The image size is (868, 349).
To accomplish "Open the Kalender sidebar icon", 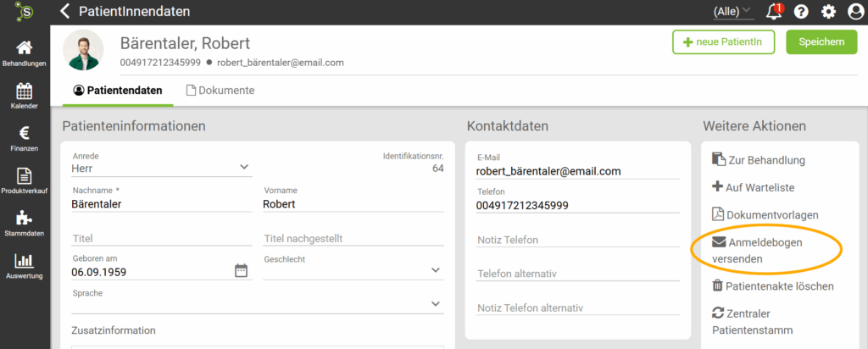I will click(24, 96).
